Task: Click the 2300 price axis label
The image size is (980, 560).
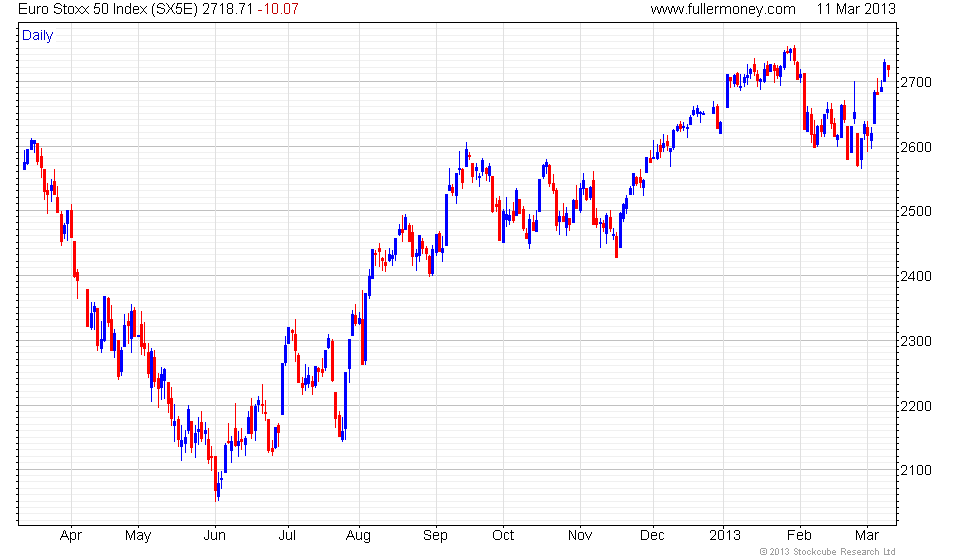Action: 916,341
